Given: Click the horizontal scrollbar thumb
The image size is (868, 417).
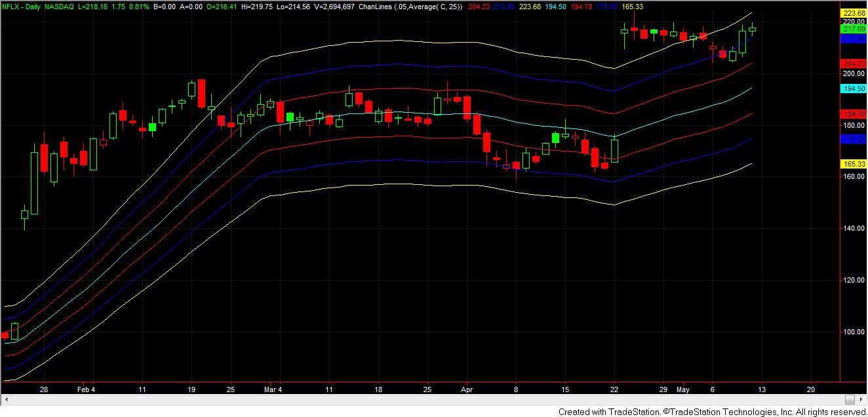Looking at the screenshot, I should 850,399.
